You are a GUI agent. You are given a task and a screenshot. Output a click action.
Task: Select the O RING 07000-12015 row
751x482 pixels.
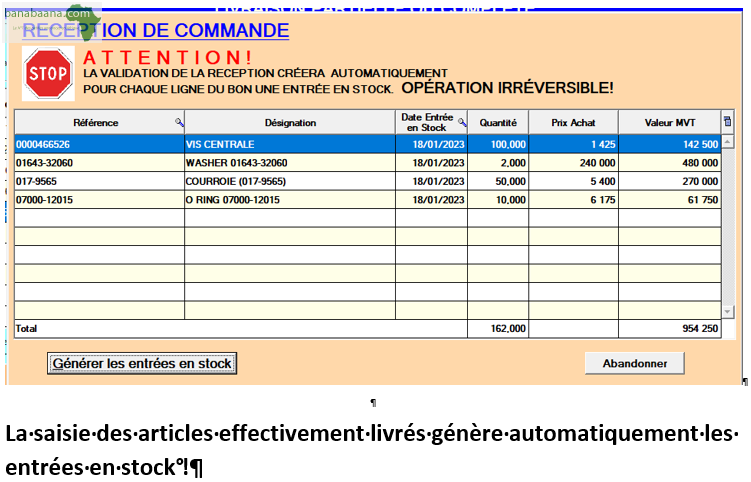[x=368, y=200]
